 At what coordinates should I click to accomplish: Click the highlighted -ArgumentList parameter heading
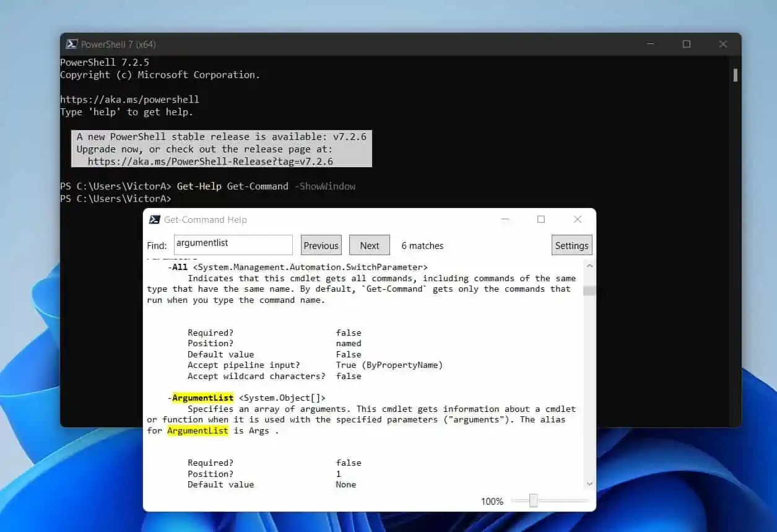pos(201,398)
